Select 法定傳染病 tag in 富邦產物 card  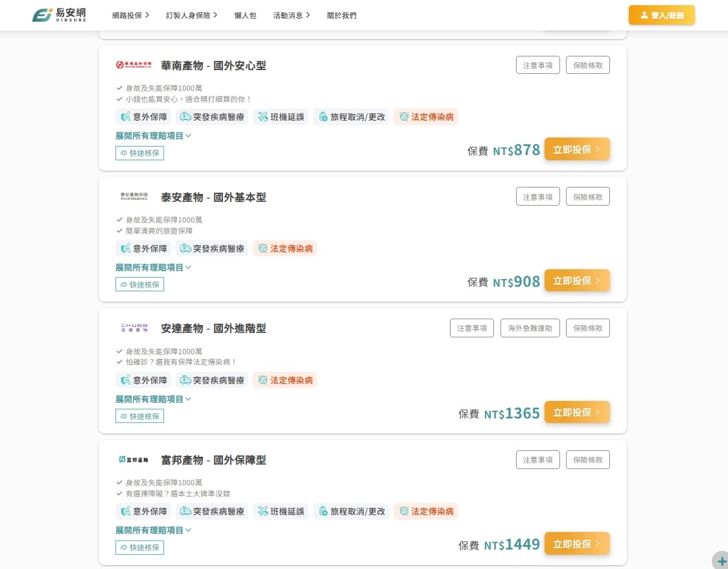click(426, 511)
